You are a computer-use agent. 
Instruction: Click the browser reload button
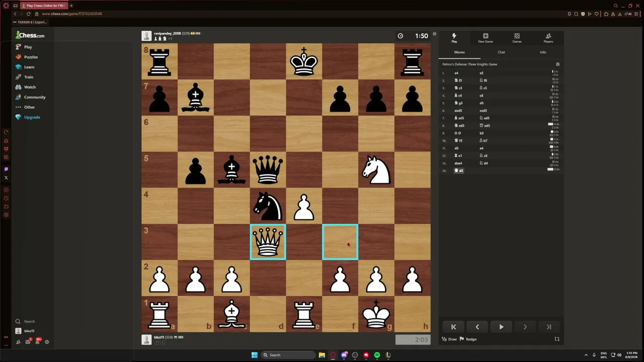click(28, 14)
